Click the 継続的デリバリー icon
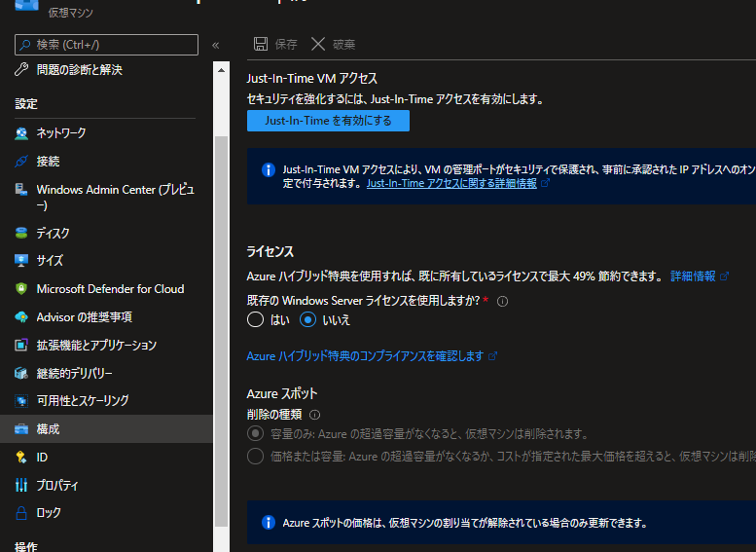Screen dimensions: 756x552 point(21,373)
